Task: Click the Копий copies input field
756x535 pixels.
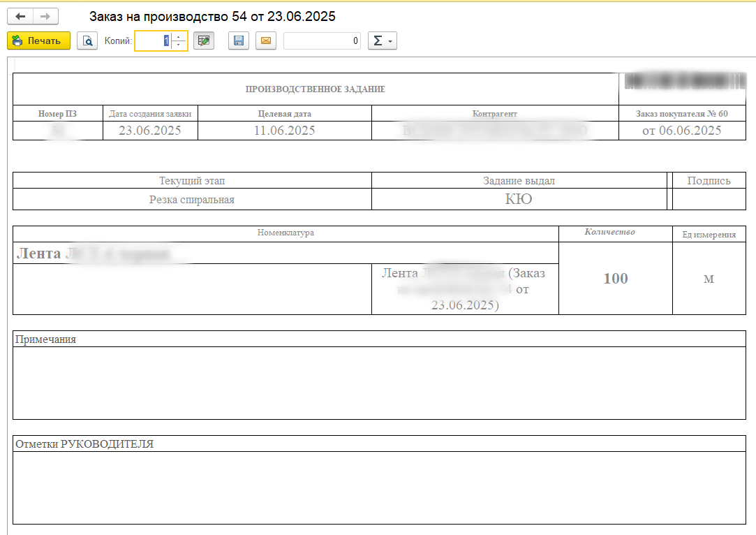Action: (x=152, y=41)
